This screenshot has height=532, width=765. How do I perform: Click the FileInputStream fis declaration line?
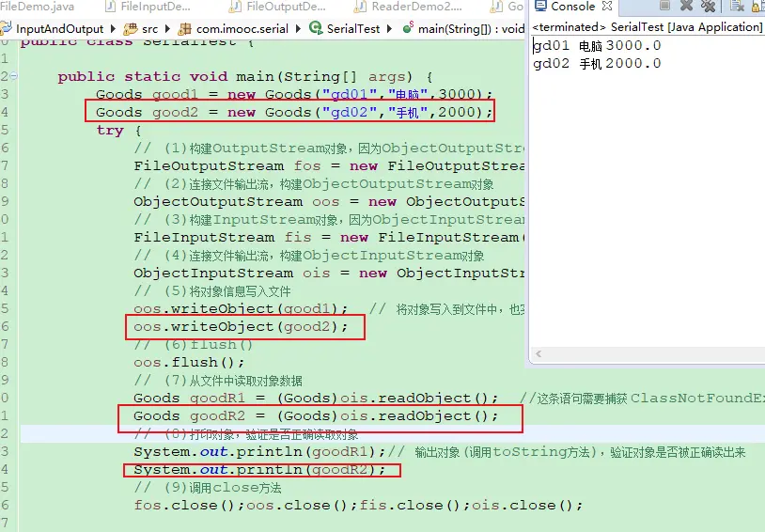329,237
